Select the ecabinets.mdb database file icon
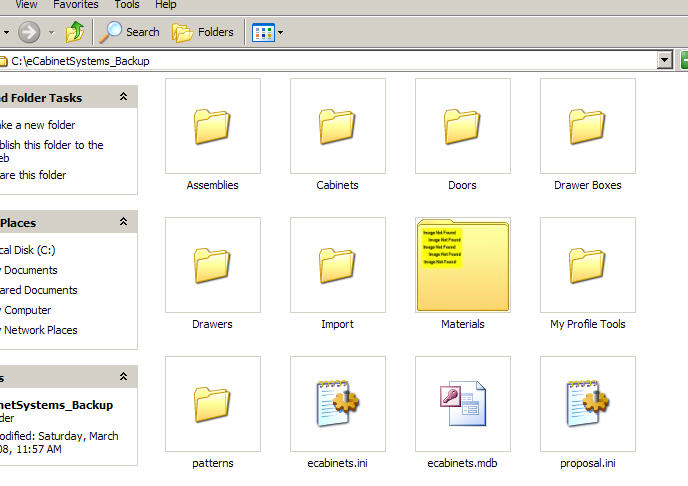Screen dimensions: 688x486 [463, 404]
